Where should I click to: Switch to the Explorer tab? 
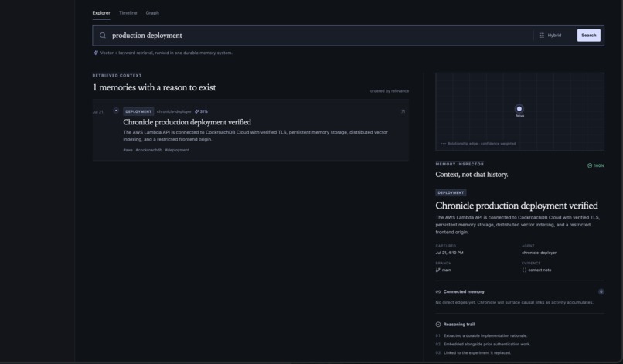[101, 12]
